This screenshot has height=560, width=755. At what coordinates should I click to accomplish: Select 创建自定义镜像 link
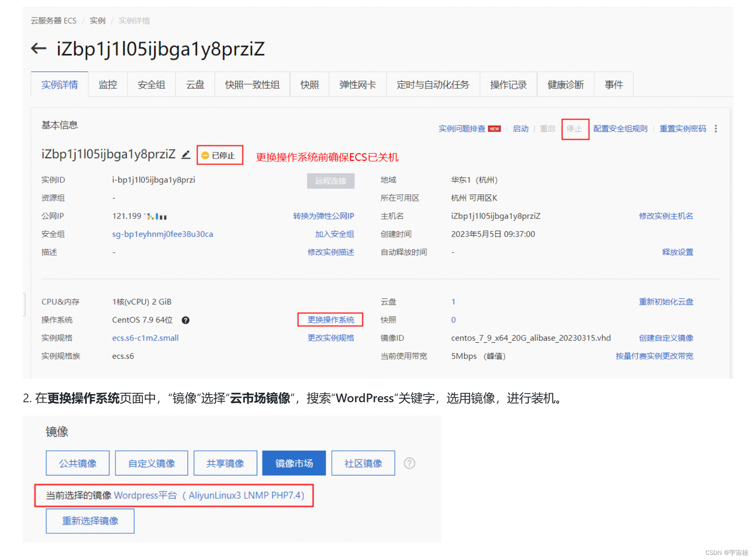pos(666,338)
